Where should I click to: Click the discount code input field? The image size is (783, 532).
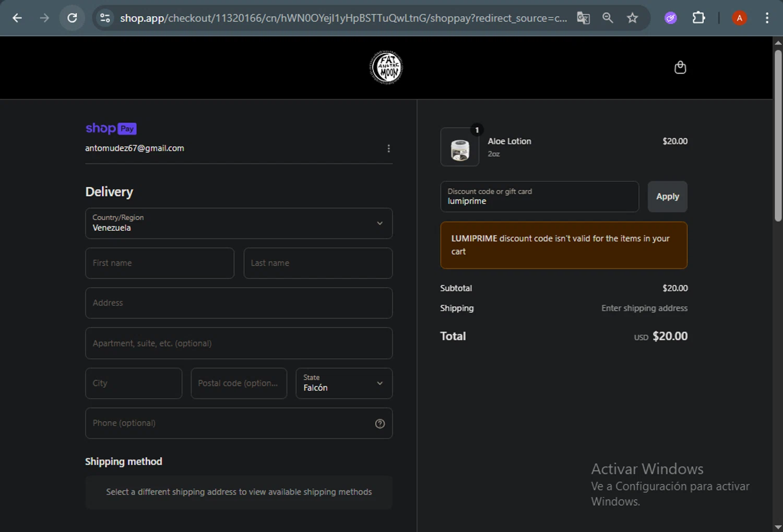[x=540, y=197]
